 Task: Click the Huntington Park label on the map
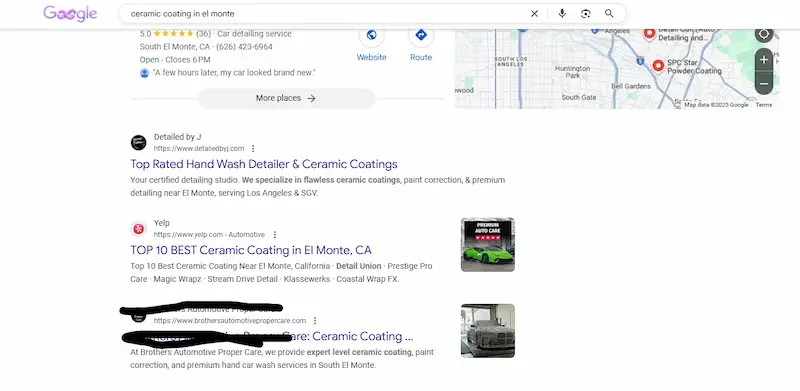click(x=572, y=71)
